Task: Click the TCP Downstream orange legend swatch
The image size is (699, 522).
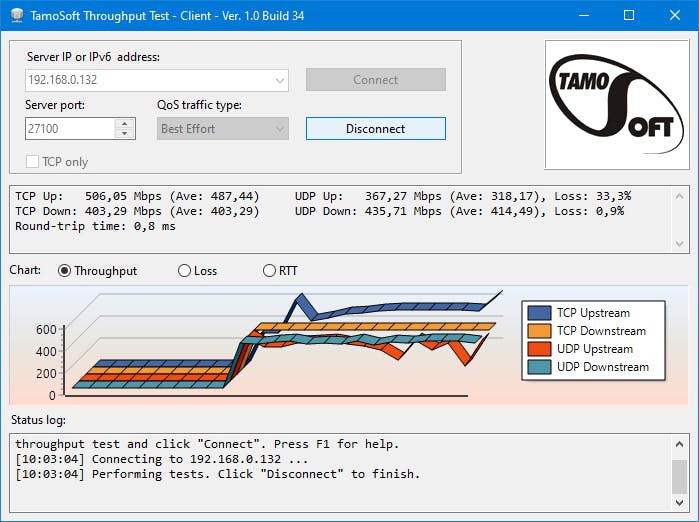Action: point(539,331)
